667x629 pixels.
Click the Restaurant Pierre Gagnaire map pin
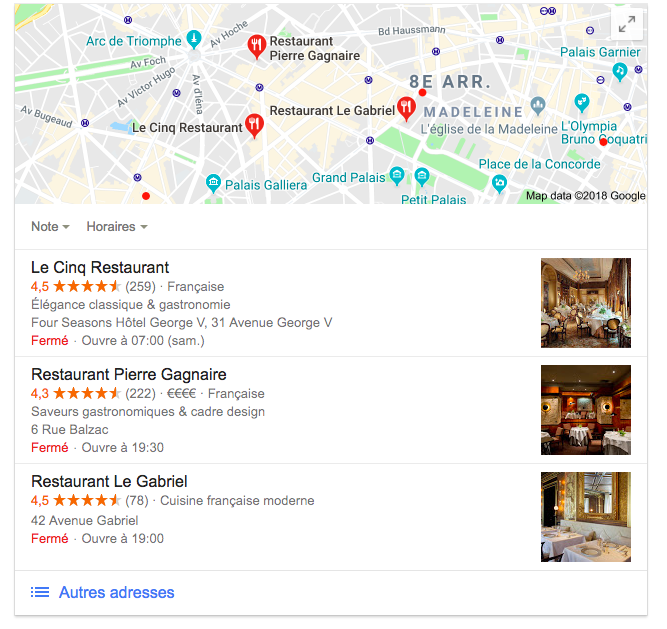click(x=257, y=46)
